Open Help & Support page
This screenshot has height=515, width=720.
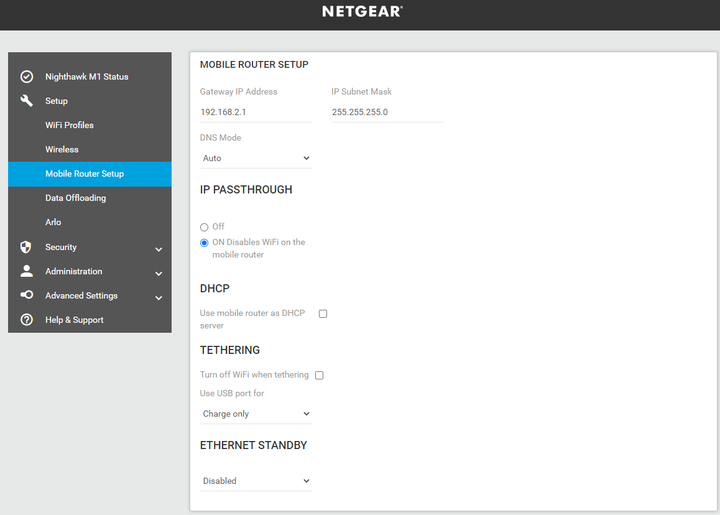point(74,320)
